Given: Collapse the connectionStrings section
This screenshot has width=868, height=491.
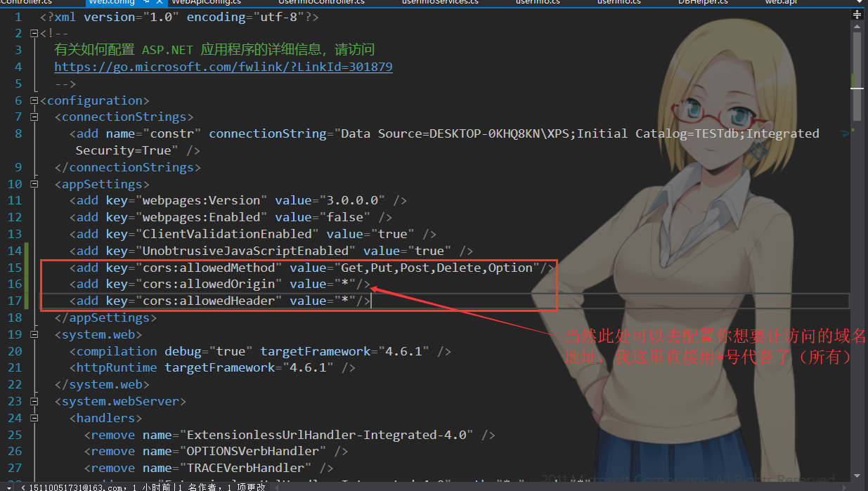Looking at the screenshot, I should (x=34, y=117).
